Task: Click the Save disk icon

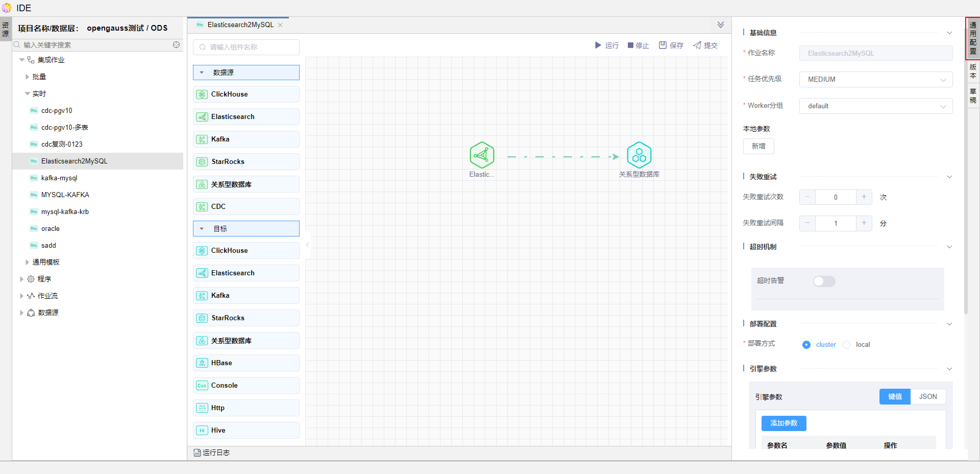Action: (663, 45)
